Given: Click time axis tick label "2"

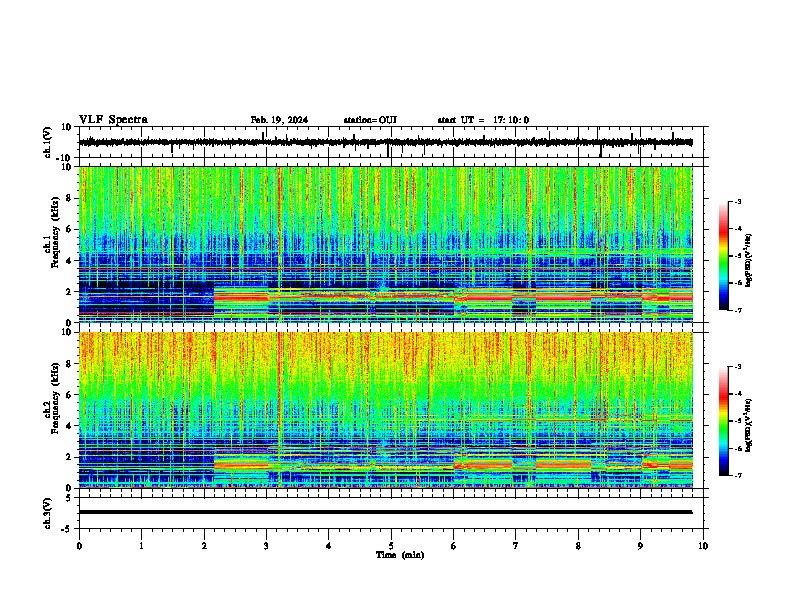Looking at the screenshot, I should point(204,546).
